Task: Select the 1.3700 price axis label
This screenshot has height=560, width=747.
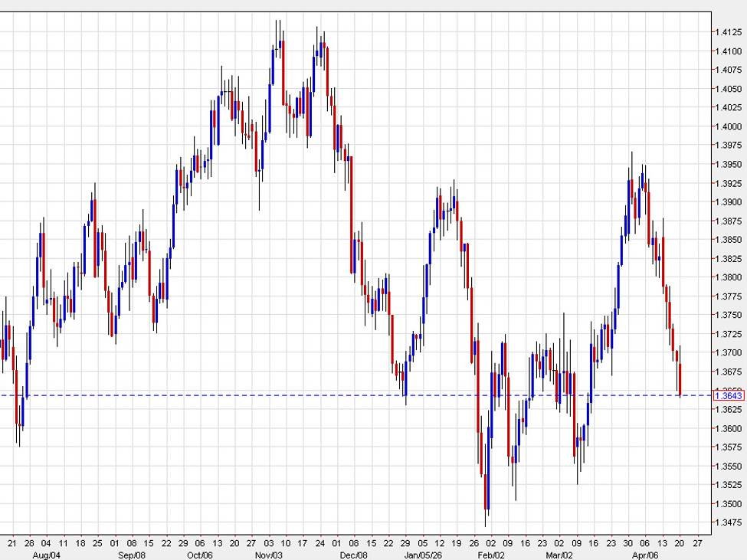Action: (x=726, y=353)
